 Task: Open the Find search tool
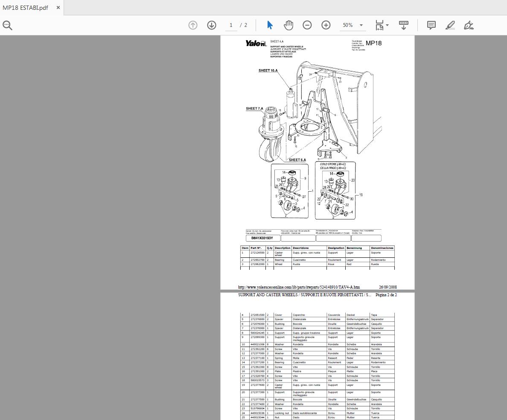8,25
